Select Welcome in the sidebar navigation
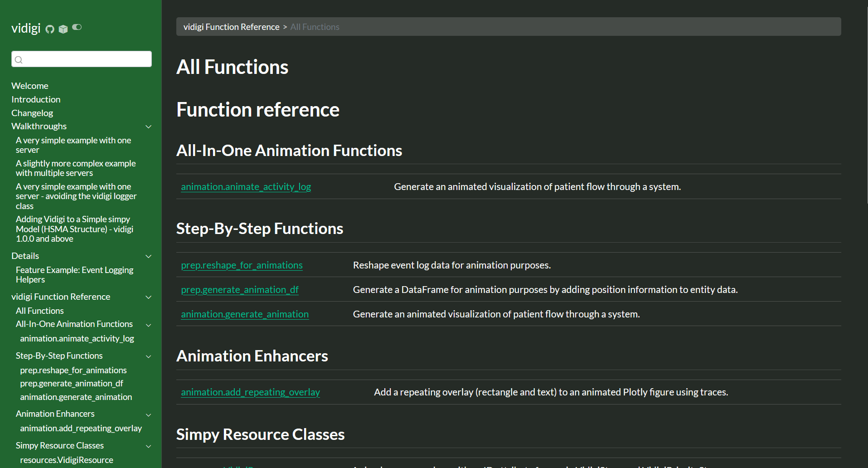Image resolution: width=868 pixels, height=468 pixels. 30,85
